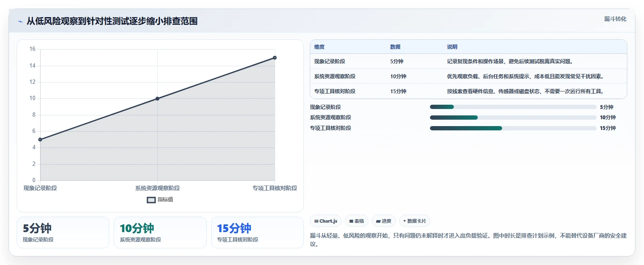Click the 15分钟 value beside progress bar
Screen dimensions: 644x265
point(608,128)
